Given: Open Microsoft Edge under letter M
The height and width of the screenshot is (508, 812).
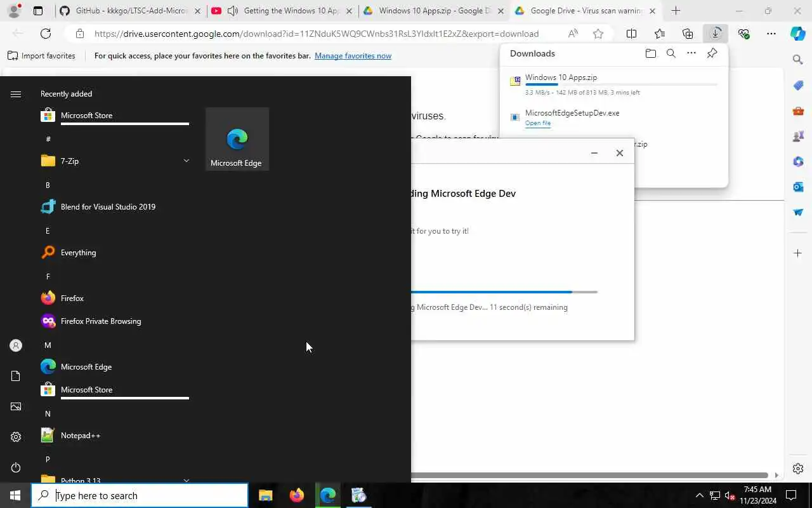Looking at the screenshot, I should click(x=114, y=366).
